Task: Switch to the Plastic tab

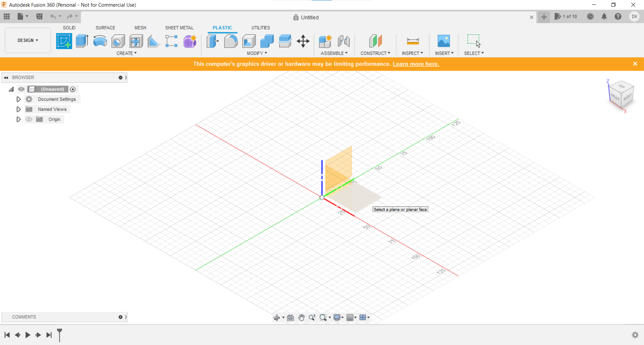Action: click(x=222, y=28)
